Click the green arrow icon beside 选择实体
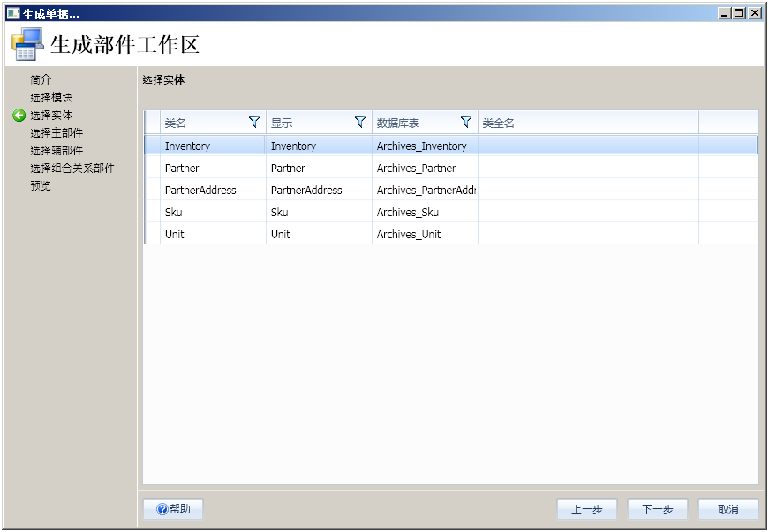Image resolution: width=769 pixels, height=532 pixels. 19,115
